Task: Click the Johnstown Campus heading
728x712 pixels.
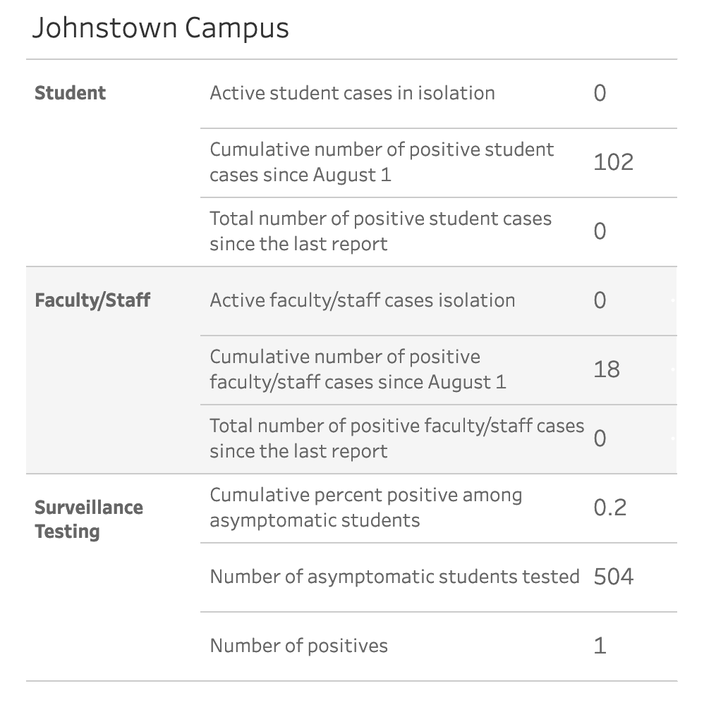Action: pos(161,29)
